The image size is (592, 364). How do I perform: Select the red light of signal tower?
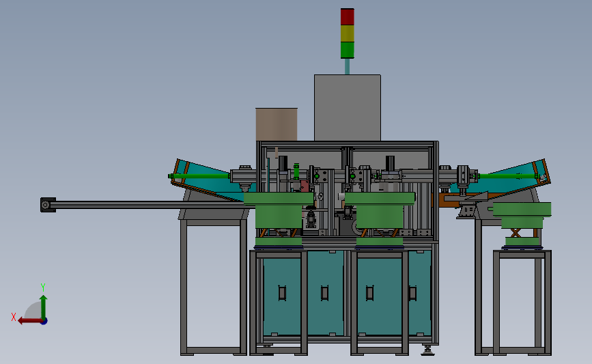(348, 16)
